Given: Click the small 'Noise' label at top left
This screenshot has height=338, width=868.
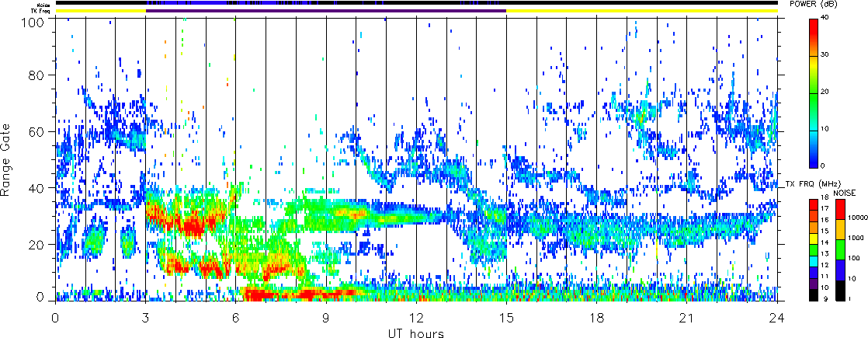Looking at the screenshot, I should pos(44,5).
